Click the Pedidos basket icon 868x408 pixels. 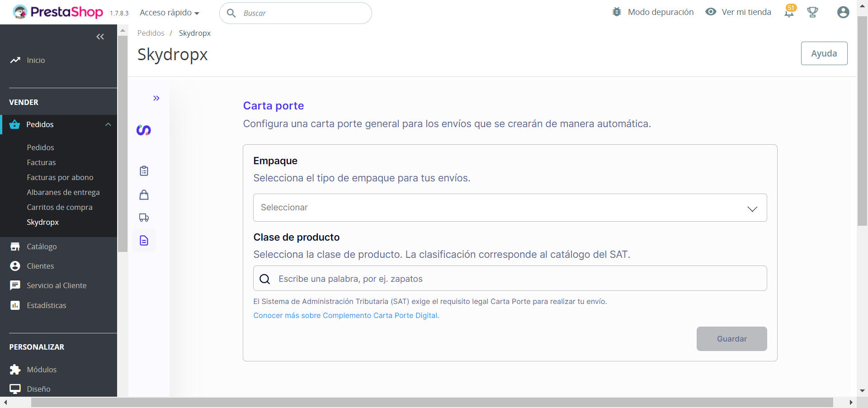pos(14,124)
